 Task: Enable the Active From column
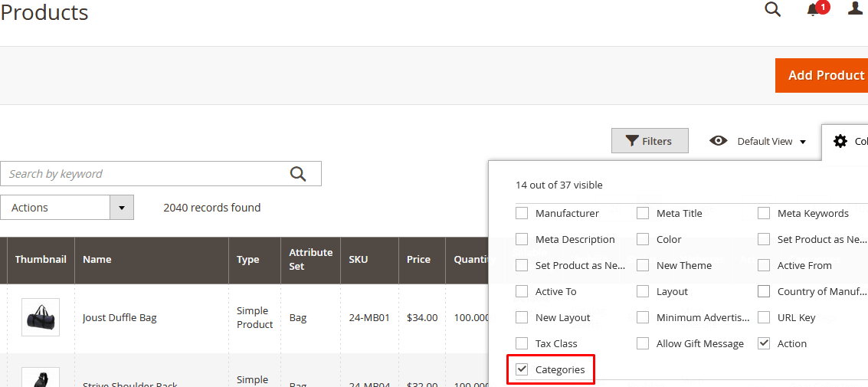tap(764, 265)
